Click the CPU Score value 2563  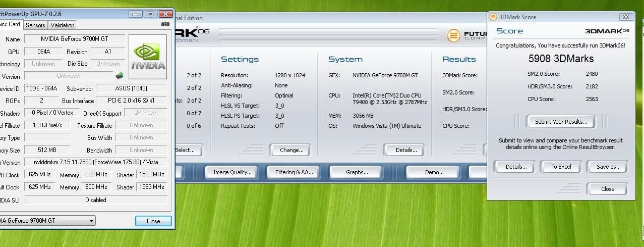tap(592, 99)
